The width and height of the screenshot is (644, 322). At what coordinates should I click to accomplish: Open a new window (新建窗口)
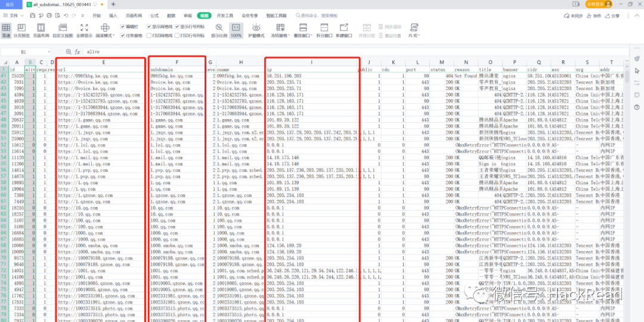pyautogui.click(x=344, y=31)
